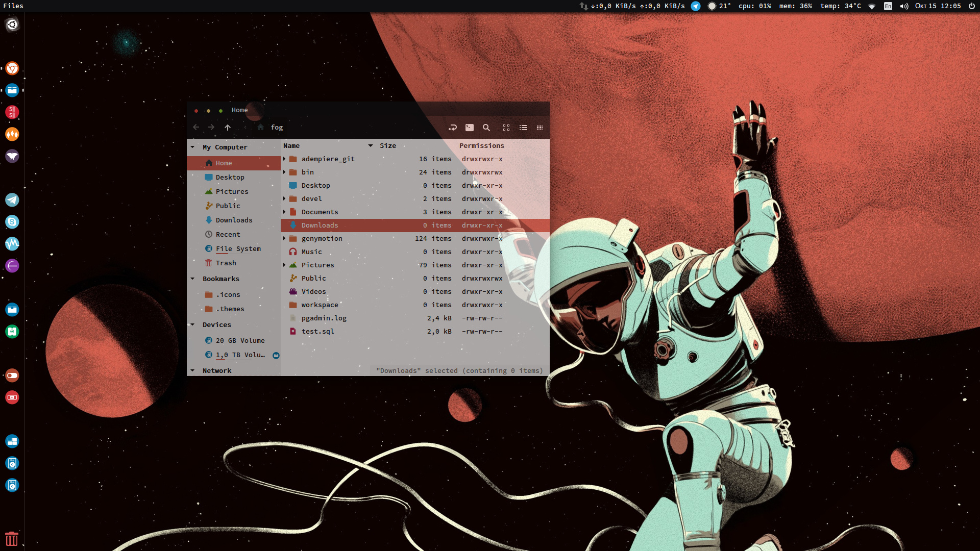Open the Trash in dock bottom
Viewport: 980px width, 551px height.
point(12,539)
